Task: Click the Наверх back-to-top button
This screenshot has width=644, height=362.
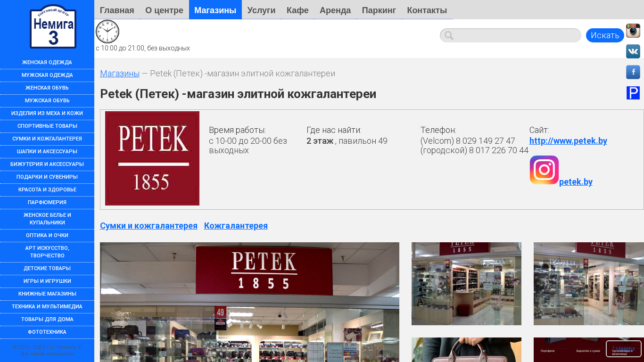Action: click(x=623, y=349)
